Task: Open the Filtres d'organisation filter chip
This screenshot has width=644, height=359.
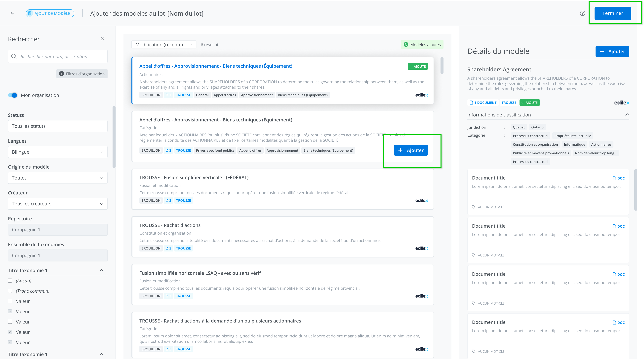Action: (x=82, y=74)
